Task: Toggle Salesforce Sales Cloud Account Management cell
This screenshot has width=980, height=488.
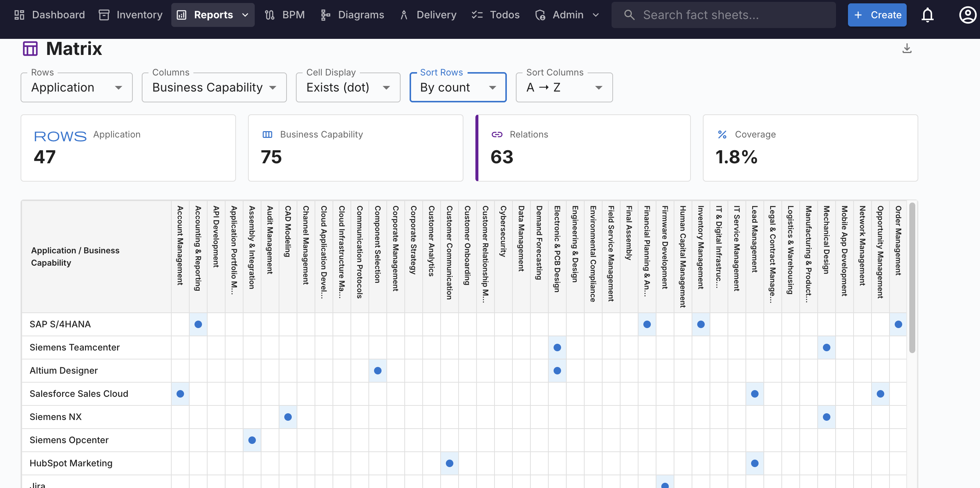Action: pos(180,394)
